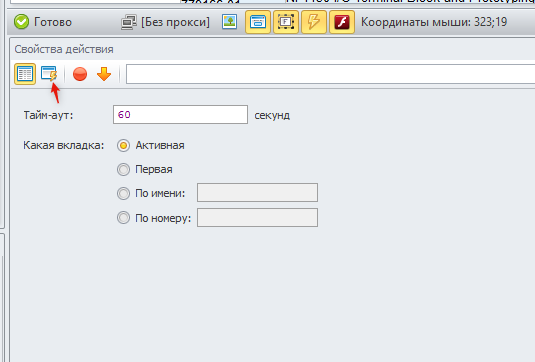535x362 pixels.
Task: Click the Координаты мыши status text
Action: coord(434,22)
